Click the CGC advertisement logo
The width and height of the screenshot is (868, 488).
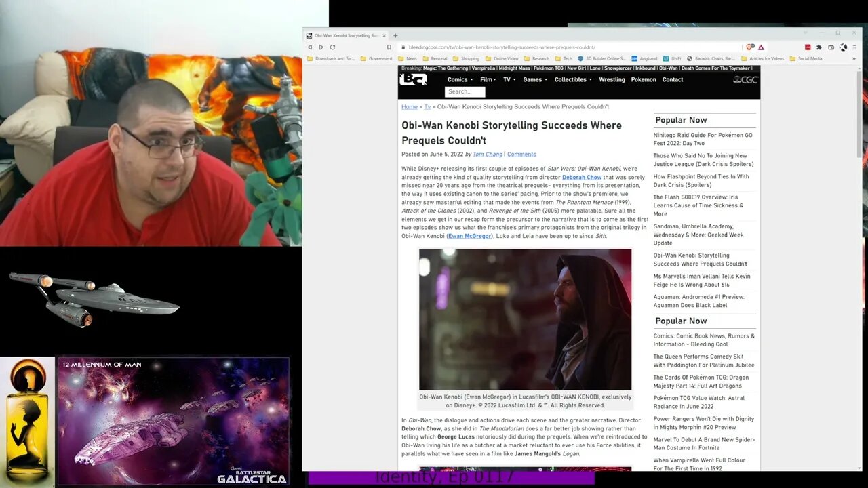point(745,79)
